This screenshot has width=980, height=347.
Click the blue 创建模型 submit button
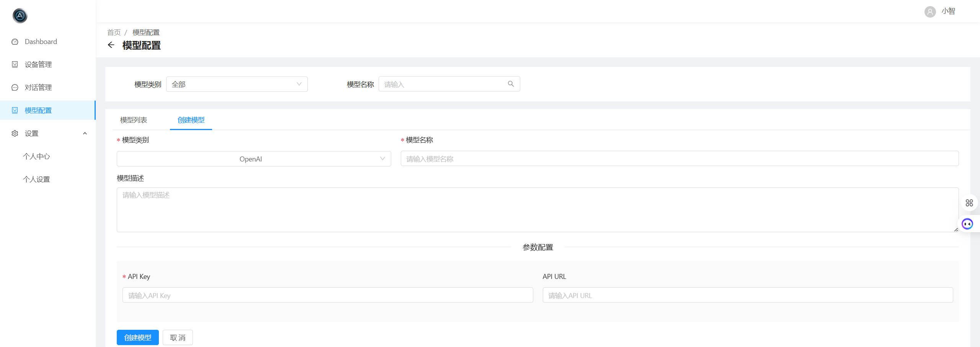[x=137, y=337]
